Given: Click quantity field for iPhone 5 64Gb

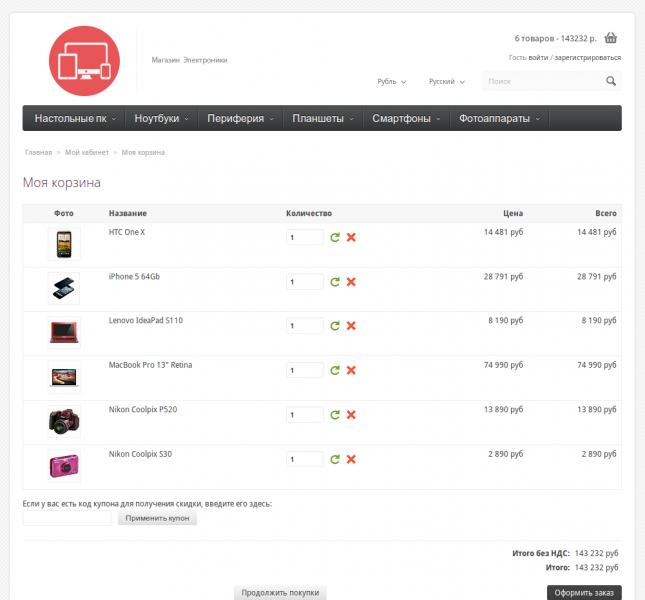Looking at the screenshot, I should 305,282.
